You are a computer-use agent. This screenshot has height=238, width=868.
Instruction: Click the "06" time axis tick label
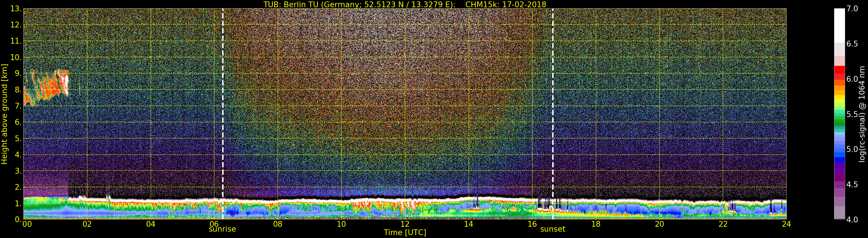pos(214,224)
